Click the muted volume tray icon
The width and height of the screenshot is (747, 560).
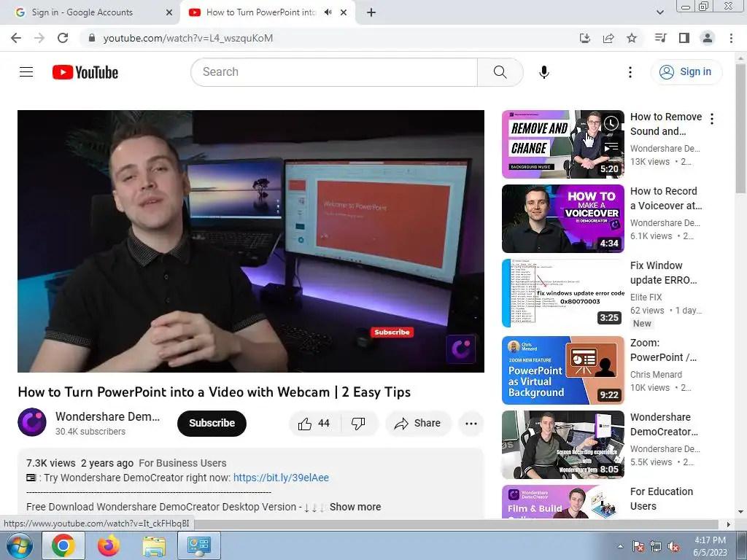[x=673, y=547]
